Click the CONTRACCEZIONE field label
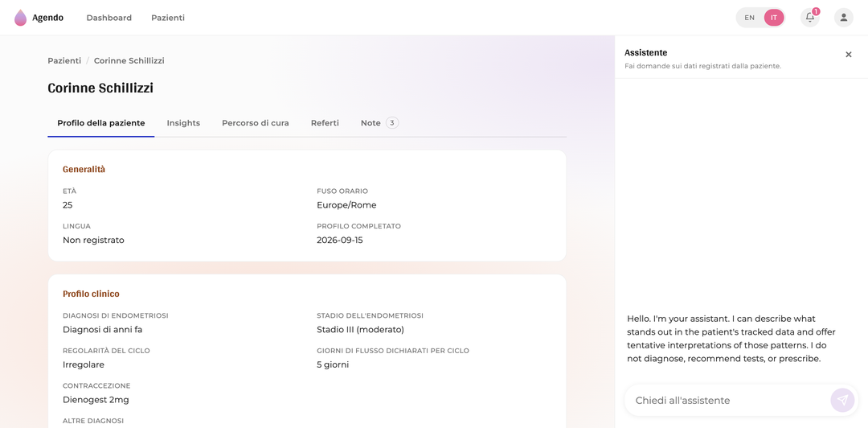Viewport: 868px width, 428px height. (x=96, y=386)
